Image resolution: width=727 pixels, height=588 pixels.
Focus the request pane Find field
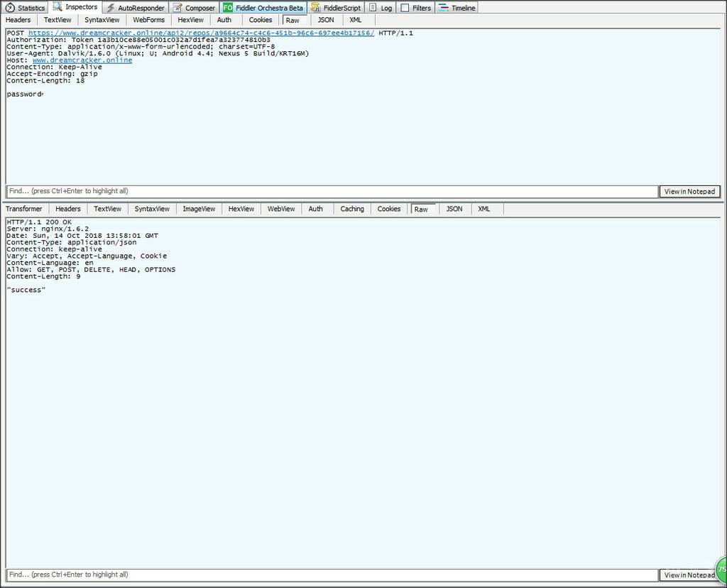pyautogui.click(x=332, y=191)
